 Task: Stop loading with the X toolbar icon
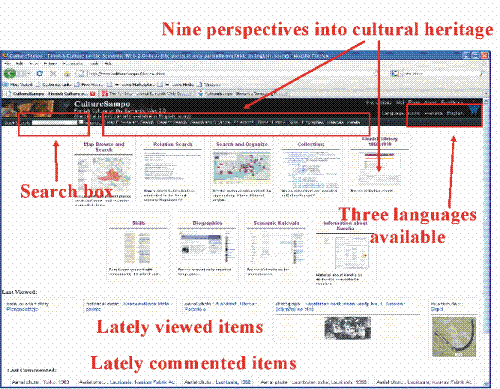53,73
